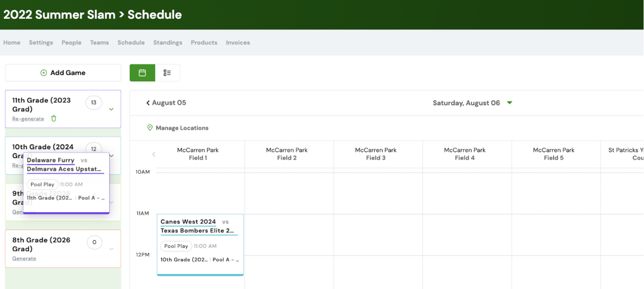Click Re-generate under 11th Grade
The height and width of the screenshot is (289, 644).
coord(28,119)
